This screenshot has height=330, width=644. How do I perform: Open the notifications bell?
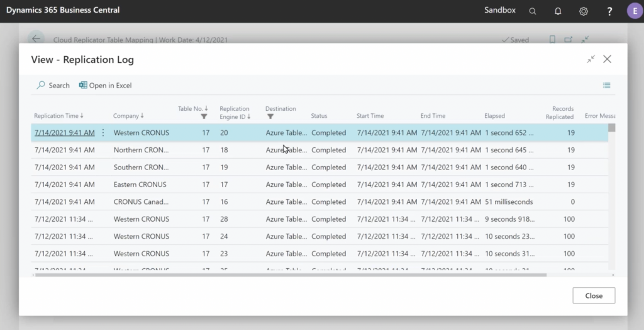(x=558, y=11)
